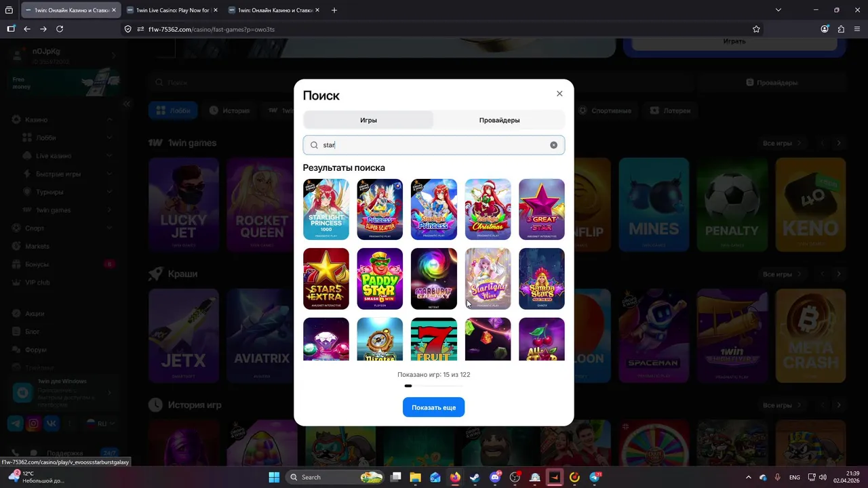This screenshot has width=868, height=488.
Task: Open the plain Starlight Princess game
Action: point(434,209)
